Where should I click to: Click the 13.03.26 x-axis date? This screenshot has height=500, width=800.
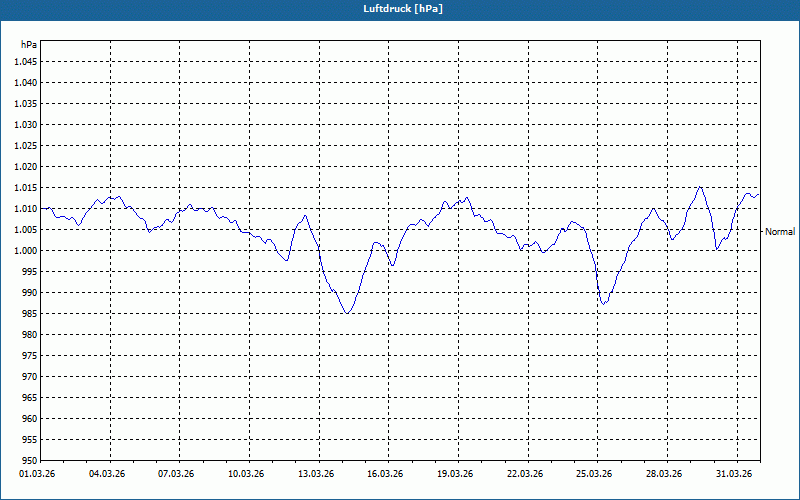(316, 474)
